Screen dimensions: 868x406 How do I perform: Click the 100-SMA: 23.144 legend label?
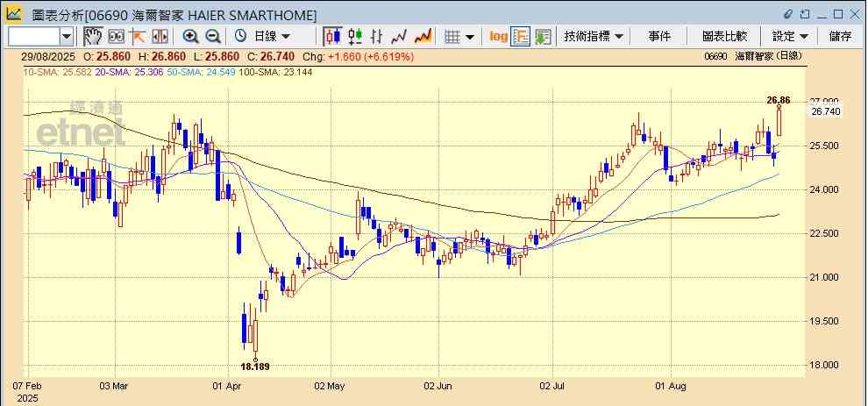pos(275,72)
